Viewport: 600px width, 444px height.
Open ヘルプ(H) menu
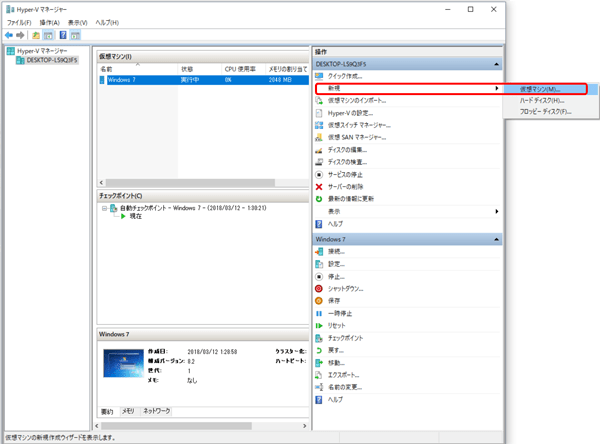point(107,23)
